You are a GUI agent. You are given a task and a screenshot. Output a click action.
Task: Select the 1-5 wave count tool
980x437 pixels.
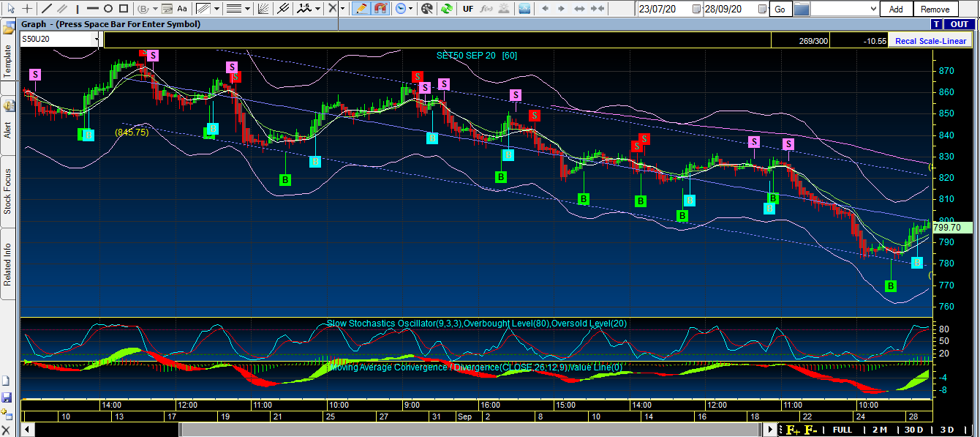click(x=304, y=9)
